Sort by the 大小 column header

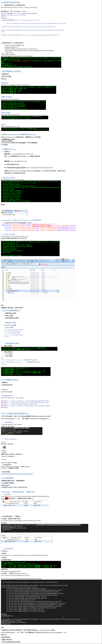click(x=54, y=270)
